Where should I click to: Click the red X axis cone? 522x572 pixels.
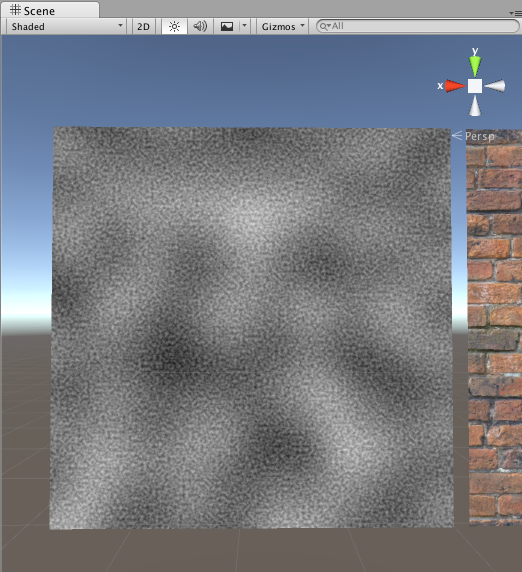point(455,86)
